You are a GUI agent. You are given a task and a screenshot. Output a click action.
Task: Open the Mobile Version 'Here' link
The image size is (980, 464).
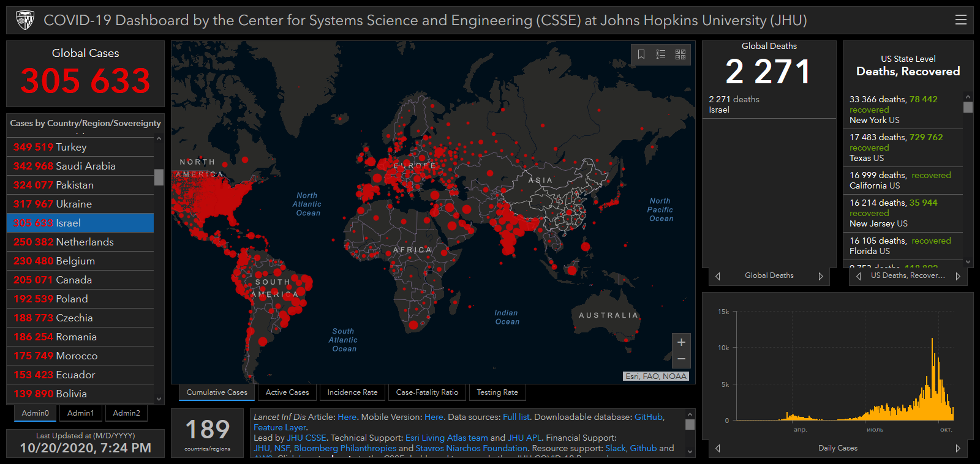434,417
